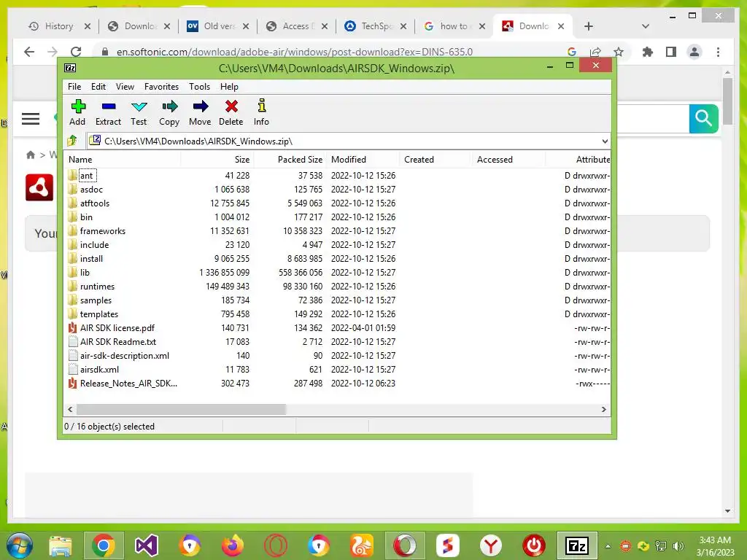Click the Extract toolbar icon
Screen dimensions: 747x560
tap(109, 112)
